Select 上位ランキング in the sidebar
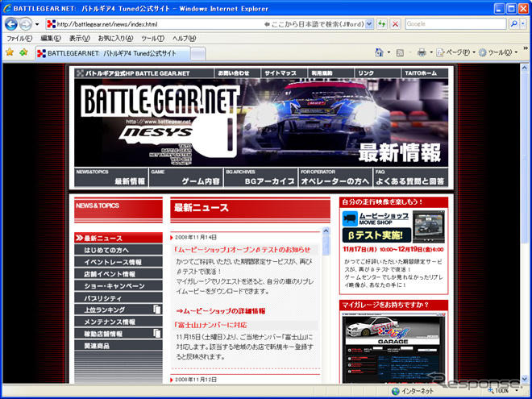This screenshot has width=532, height=399. [x=118, y=310]
